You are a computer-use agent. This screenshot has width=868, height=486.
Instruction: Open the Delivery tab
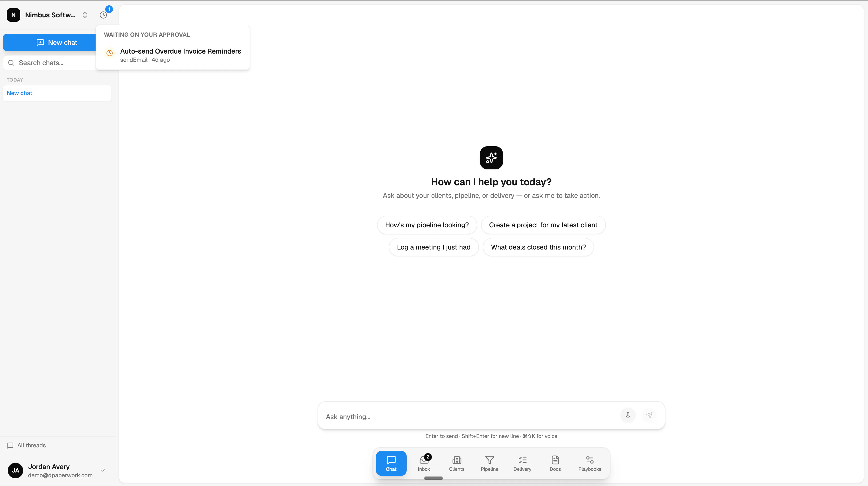(x=522, y=463)
